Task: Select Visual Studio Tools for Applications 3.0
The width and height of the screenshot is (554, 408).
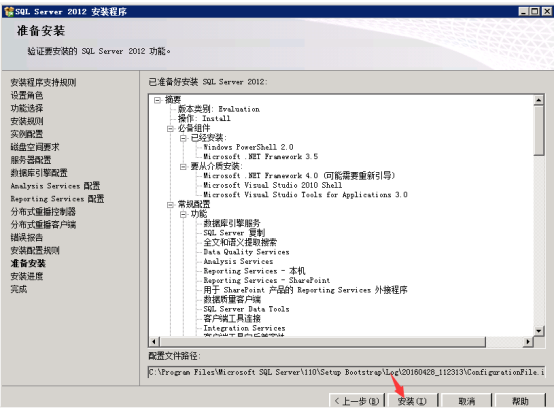Action: click(305, 195)
